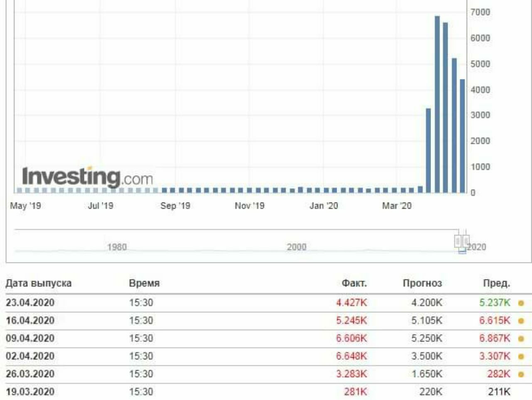532x400 pixels.
Task: Click the 'Время' column header
Action: (x=144, y=284)
